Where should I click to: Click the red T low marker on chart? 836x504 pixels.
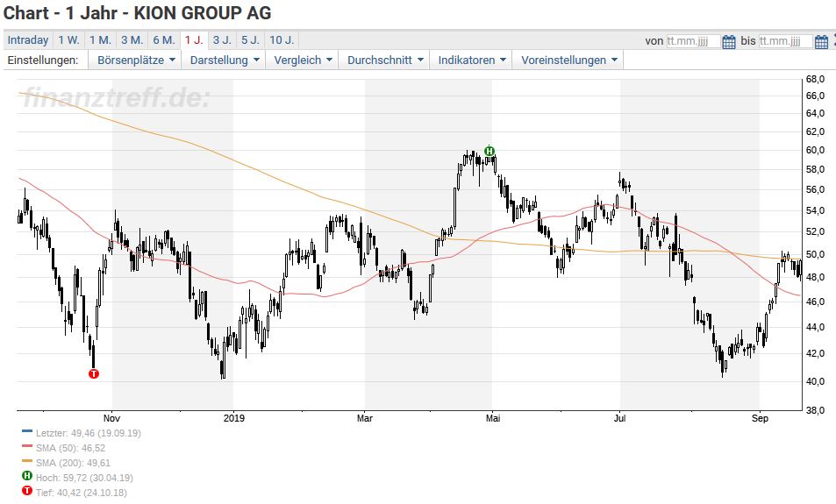[94, 374]
